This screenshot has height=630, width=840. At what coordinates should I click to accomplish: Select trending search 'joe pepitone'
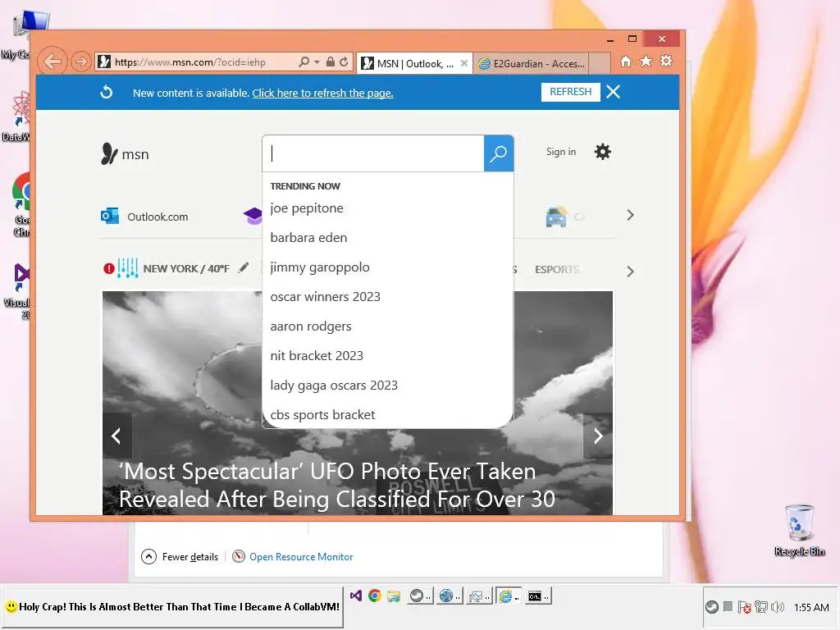(307, 208)
